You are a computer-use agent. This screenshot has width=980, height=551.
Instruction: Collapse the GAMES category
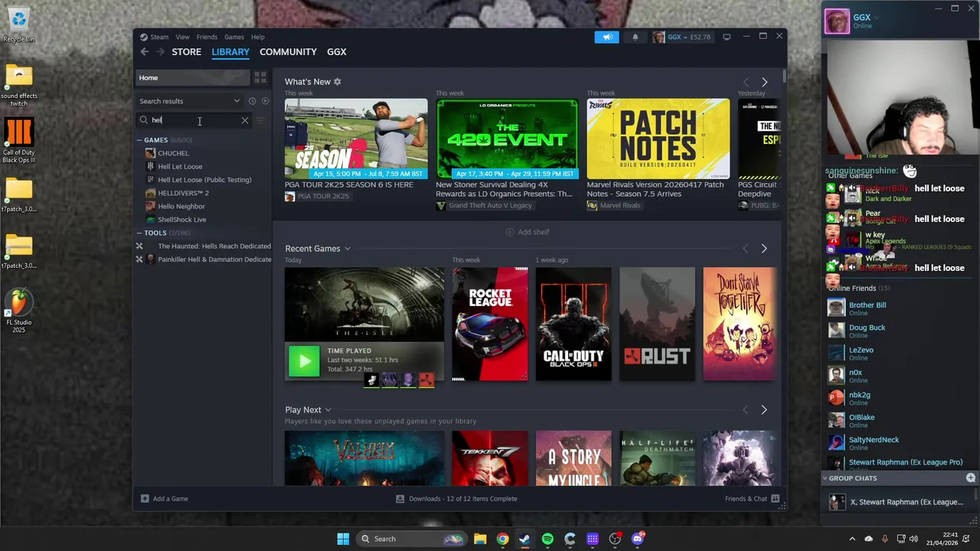tap(139, 140)
